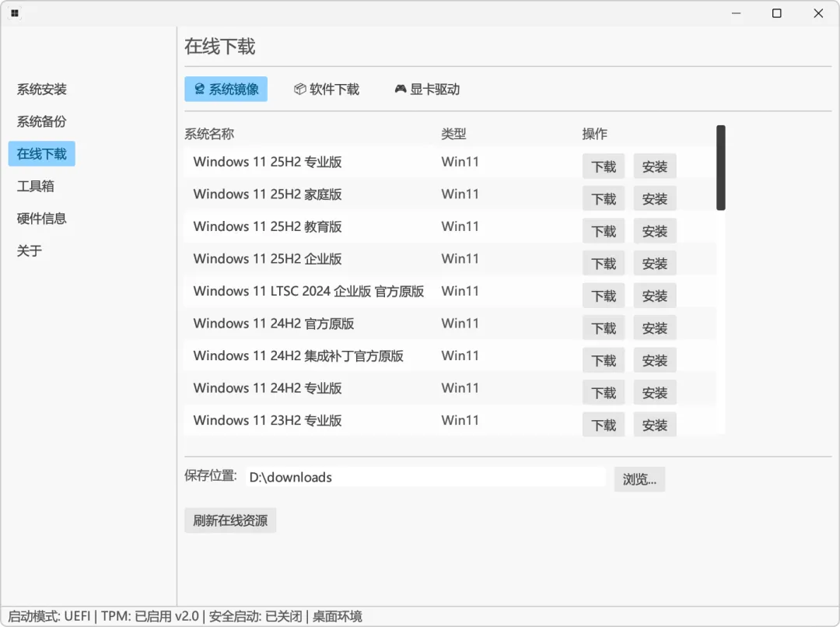Download Windows 11 25H2 专业版
This screenshot has height=627, width=840.
click(x=604, y=166)
